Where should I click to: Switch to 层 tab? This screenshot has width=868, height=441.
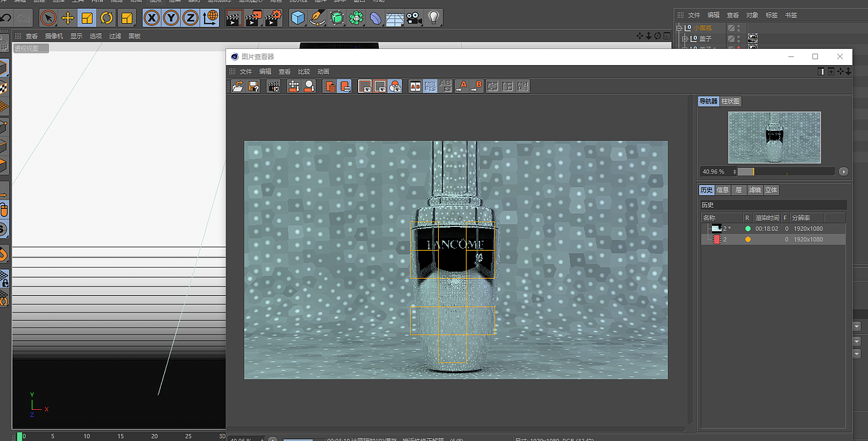[738, 190]
